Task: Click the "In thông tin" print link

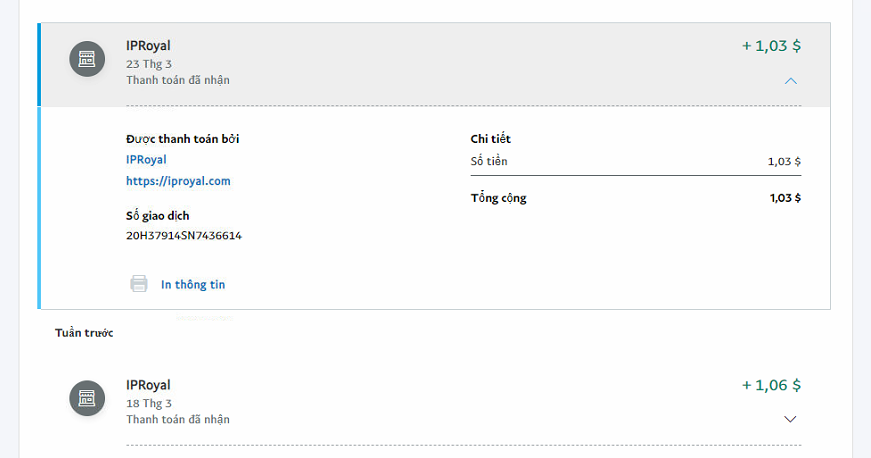Action: click(193, 285)
